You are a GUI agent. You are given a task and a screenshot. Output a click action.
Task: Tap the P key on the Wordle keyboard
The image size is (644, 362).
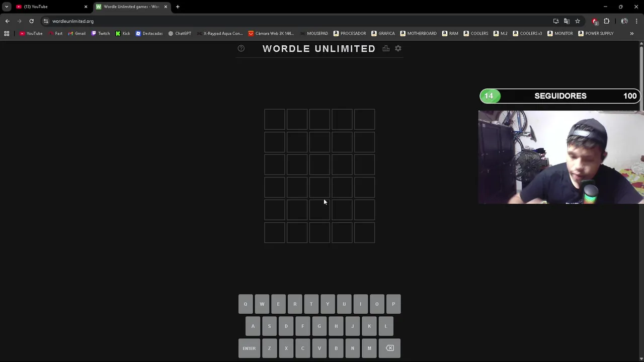[x=393, y=304]
